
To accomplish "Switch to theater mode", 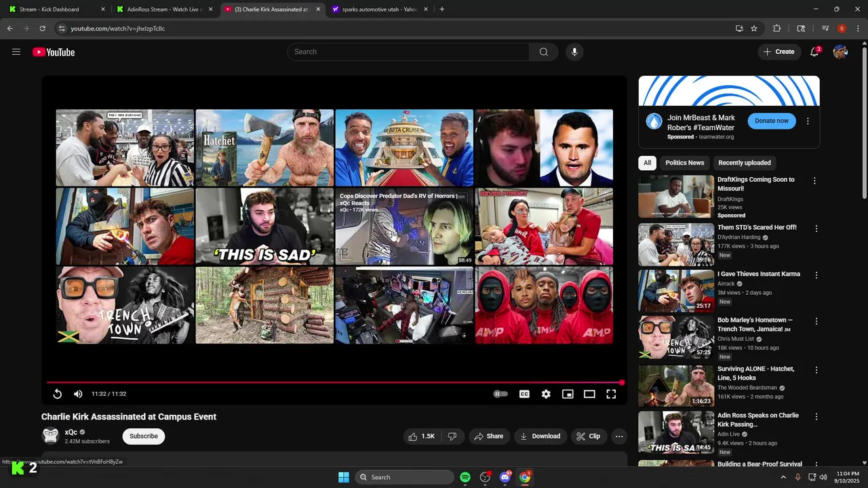I will coord(589,394).
